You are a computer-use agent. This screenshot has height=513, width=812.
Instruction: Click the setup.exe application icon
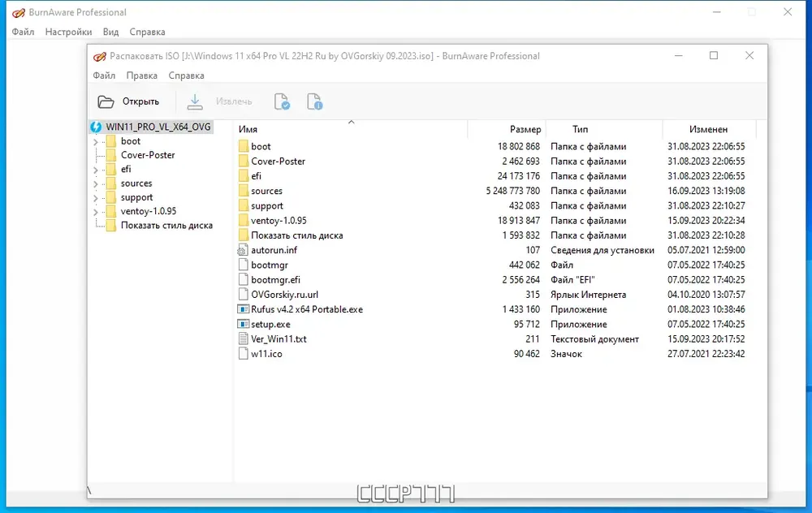[243, 324]
